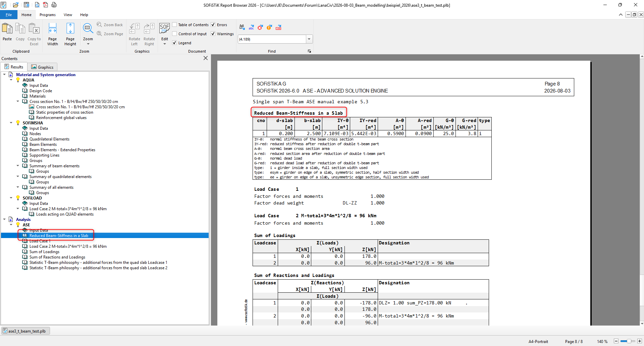Jump to next warning with orange exclamation icon
Screen dimensions: 644x346
coord(269,27)
